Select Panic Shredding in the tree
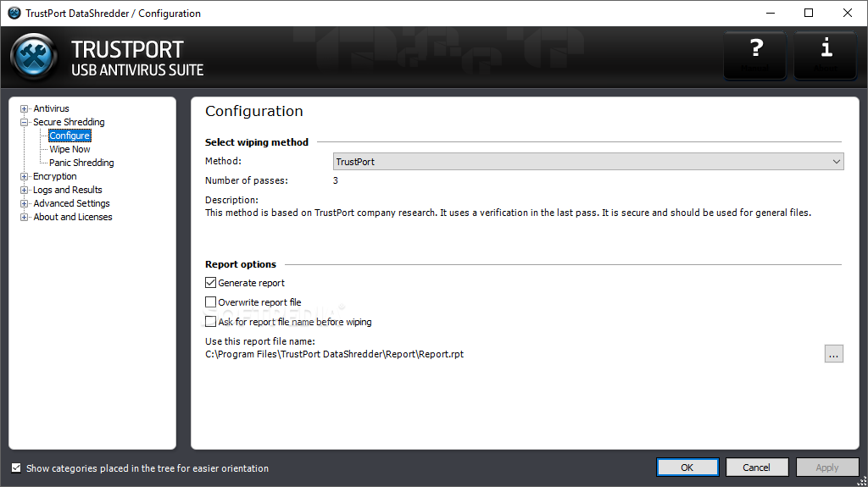 coord(81,163)
